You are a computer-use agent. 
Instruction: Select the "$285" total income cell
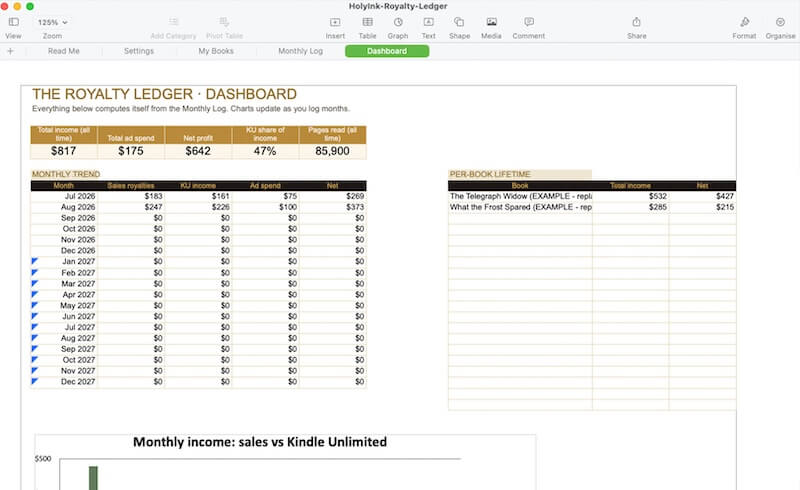[631, 207]
